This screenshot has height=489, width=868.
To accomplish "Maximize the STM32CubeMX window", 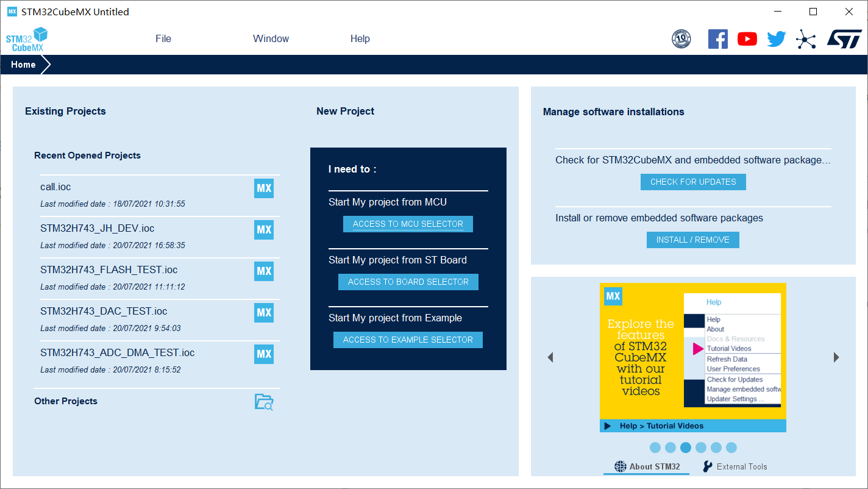I will (x=813, y=12).
